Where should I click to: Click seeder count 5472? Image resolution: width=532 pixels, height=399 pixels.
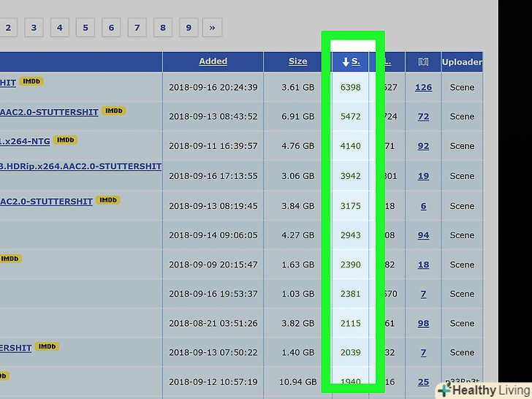(x=351, y=117)
